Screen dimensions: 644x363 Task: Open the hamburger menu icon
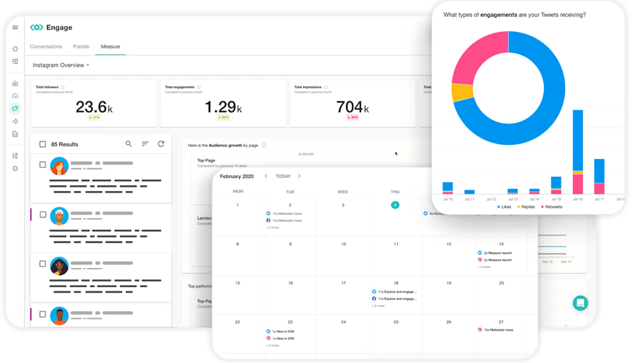[15, 28]
